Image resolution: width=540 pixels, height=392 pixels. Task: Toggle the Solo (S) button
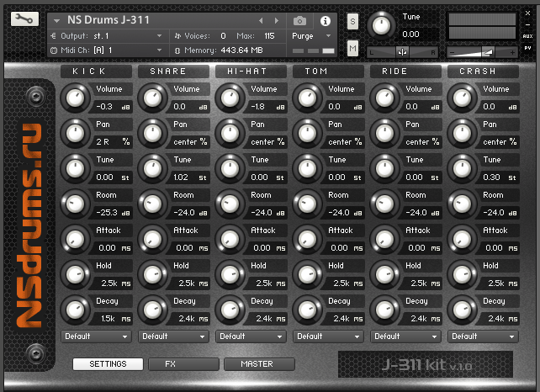tap(352, 20)
